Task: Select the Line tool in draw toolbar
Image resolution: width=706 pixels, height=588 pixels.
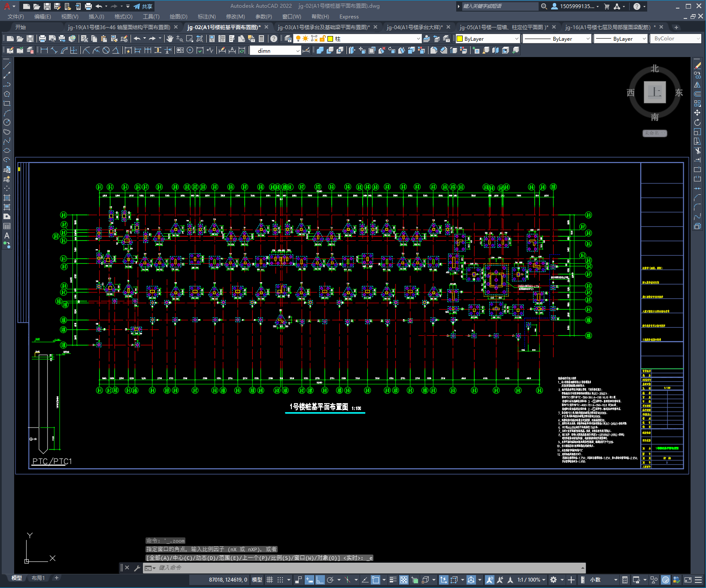Action: [7, 66]
